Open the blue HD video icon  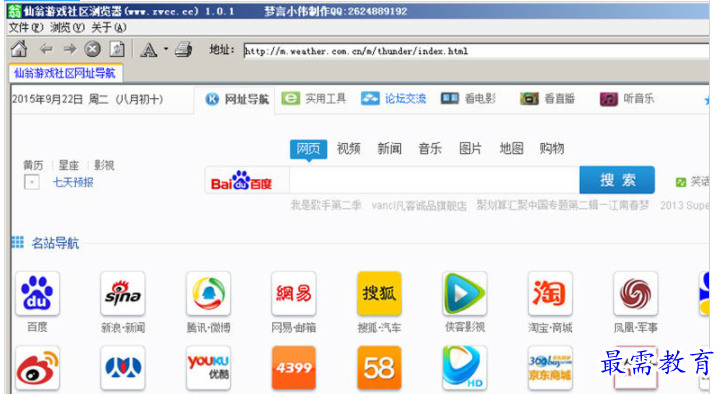pos(465,368)
